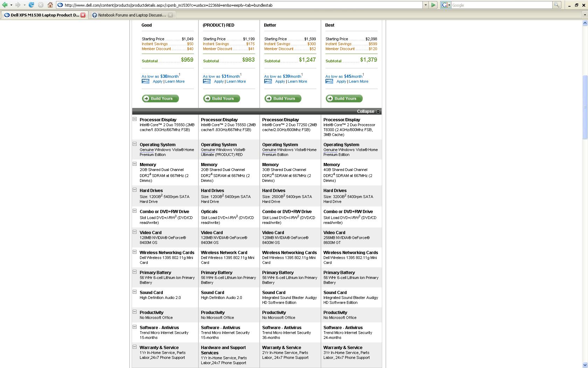Click the vertical scrollbar thumb
The width and height of the screenshot is (588, 368).
pos(584,107)
